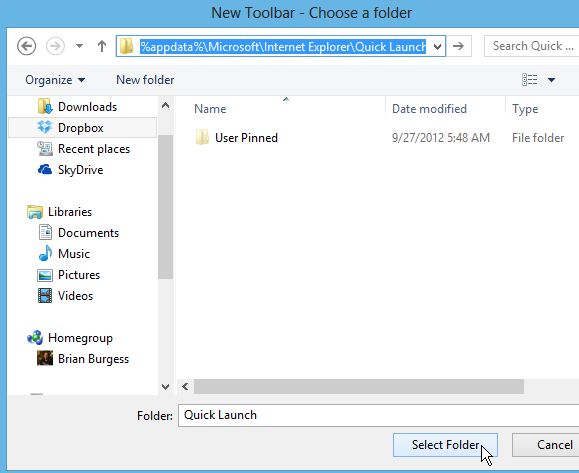Sort by the Type column header
Image resolution: width=579 pixels, height=473 pixels.
[525, 109]
